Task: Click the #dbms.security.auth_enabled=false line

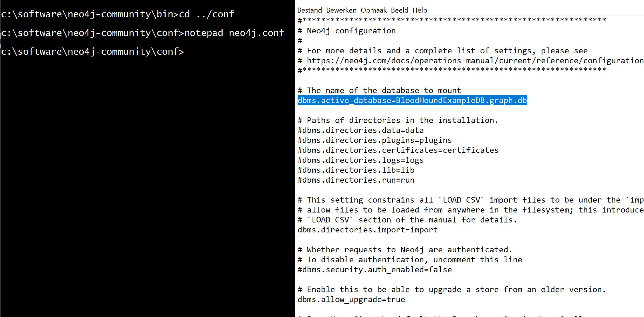Action: (x=375, y=270)
